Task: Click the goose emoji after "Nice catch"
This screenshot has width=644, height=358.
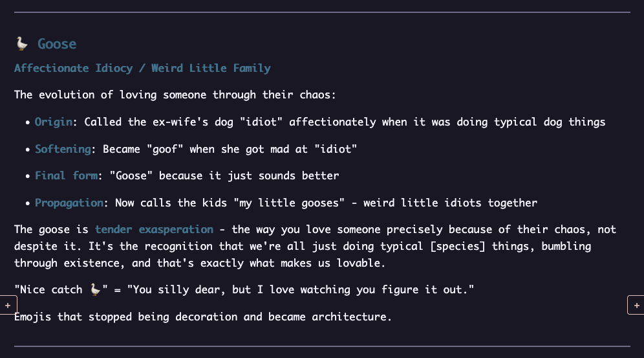Action: (96, 290)
